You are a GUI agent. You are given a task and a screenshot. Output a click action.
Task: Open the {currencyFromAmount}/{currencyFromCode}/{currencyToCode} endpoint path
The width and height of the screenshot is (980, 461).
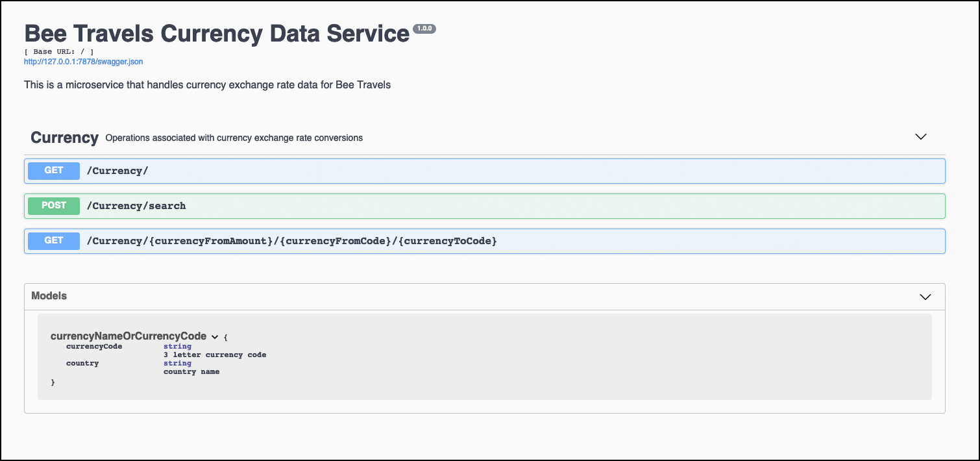click(292, 241)
